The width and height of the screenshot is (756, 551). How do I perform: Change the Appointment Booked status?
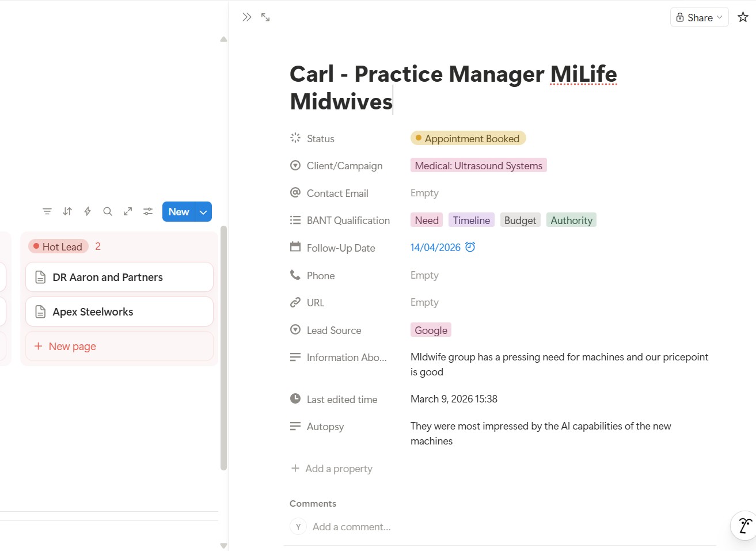click(468, 138)
